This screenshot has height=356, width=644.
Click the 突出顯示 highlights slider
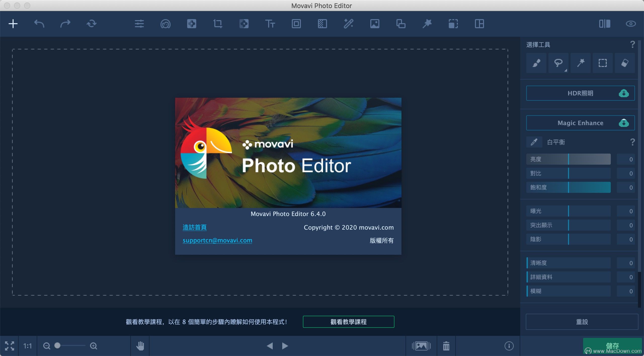[x=569, y=225]
